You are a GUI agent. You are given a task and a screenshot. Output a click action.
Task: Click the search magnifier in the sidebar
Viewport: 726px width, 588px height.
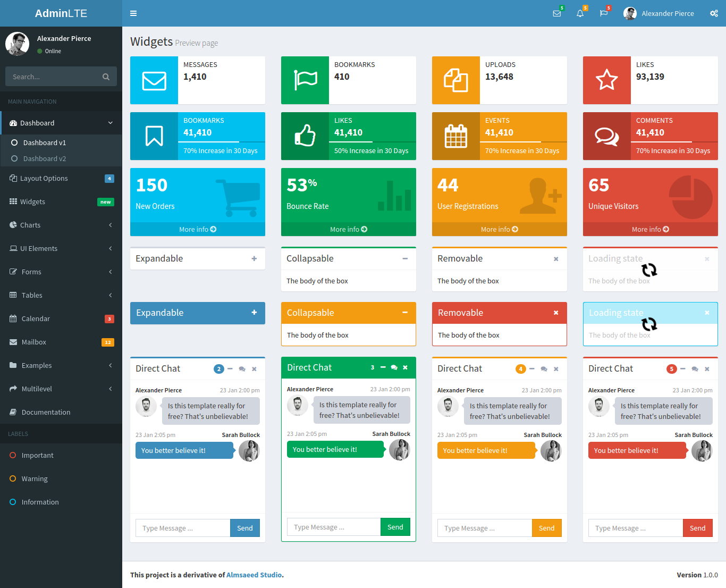pyautogui.click(x=106, y=77)
